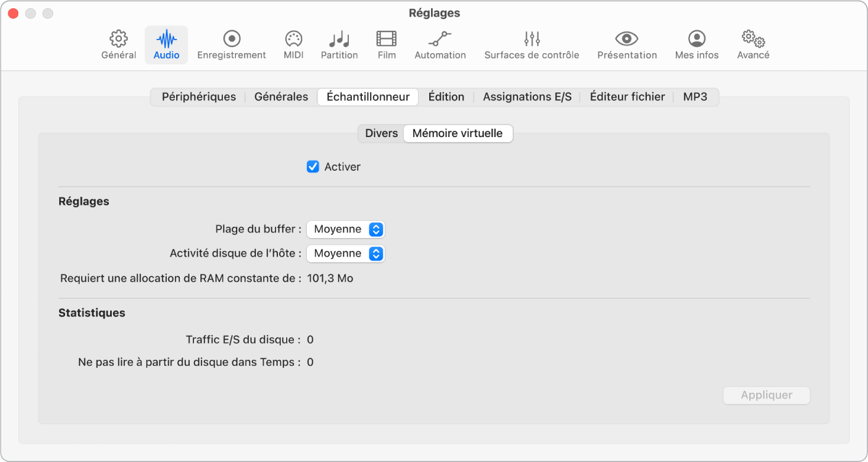Open Mes infos profile icon

tap(697, 40)
